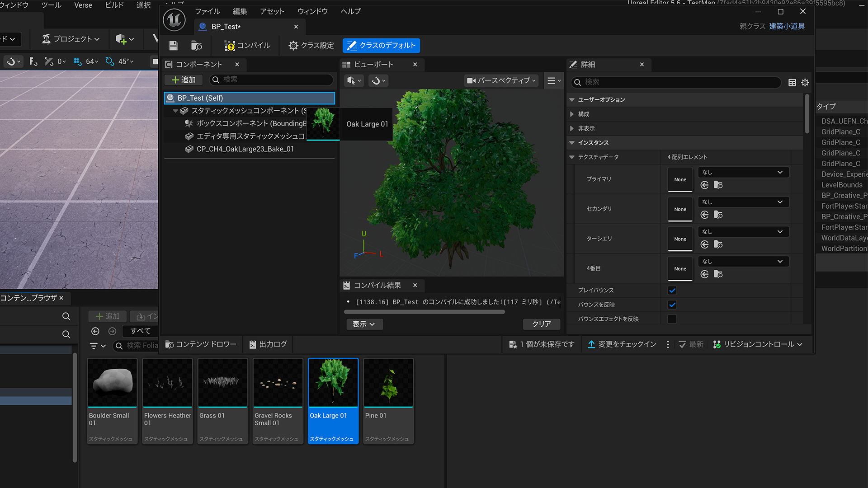Open リビジョンコントロール dropdown
The image size is (868, 488).
click(x=758, y=344)
